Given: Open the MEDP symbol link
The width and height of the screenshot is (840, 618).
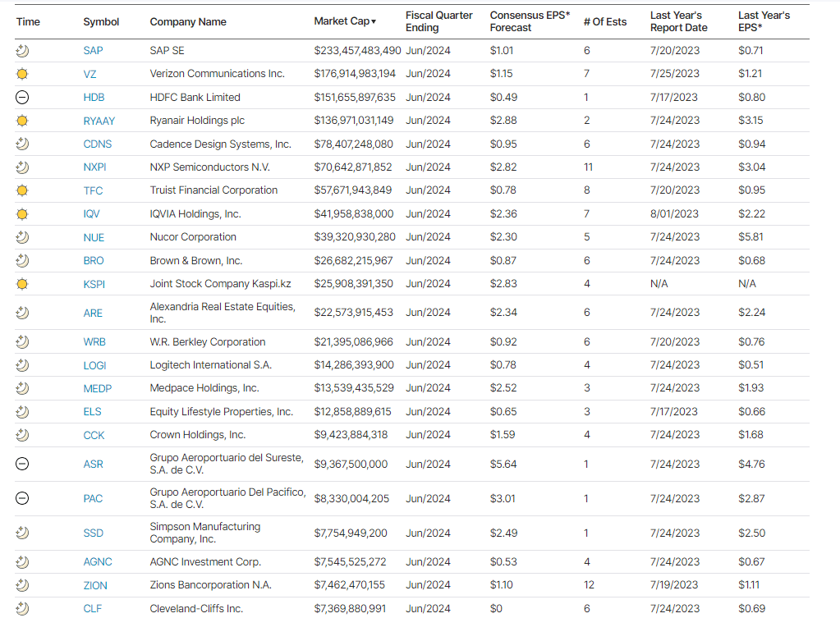Looking at the screenshot, I should tap(98, 389).
